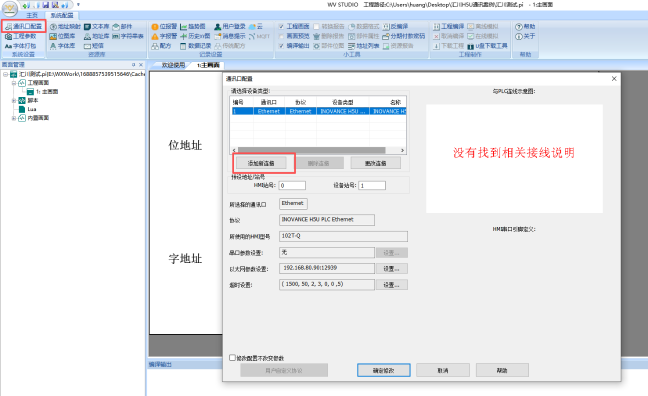This screenshot has width=648, height=396.
Task: Expand the 内置画面 tree node
Action: [x=14, y=118]
